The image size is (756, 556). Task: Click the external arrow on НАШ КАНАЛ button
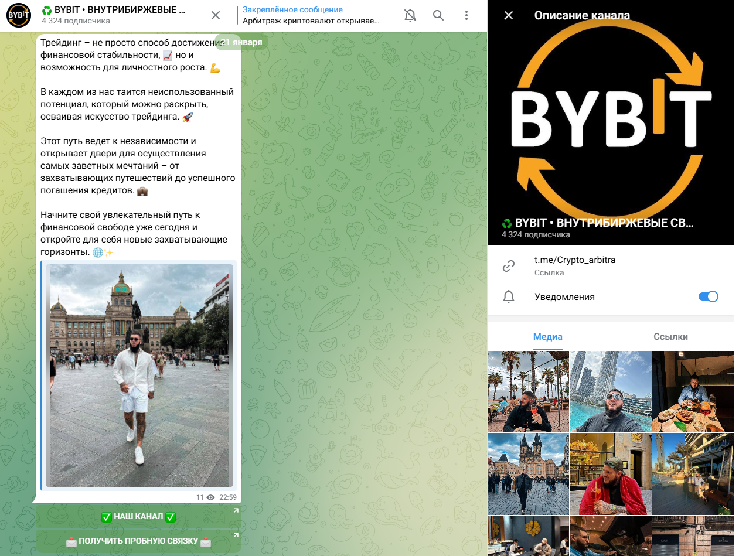(x=236, y=510)
